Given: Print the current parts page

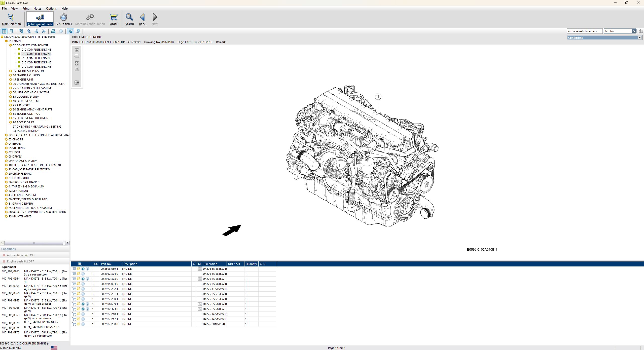Looking at the screenshot, I should tap(53, 31).
